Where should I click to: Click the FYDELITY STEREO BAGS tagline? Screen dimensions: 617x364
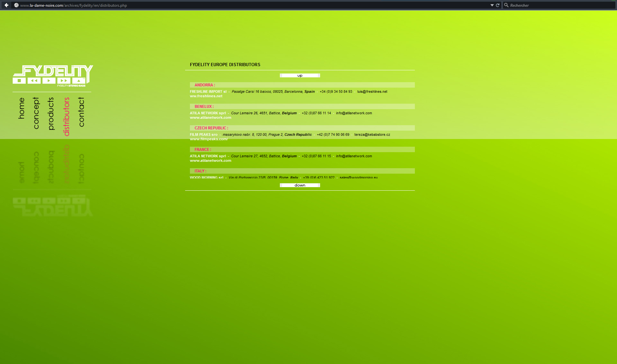click(71, 86)
